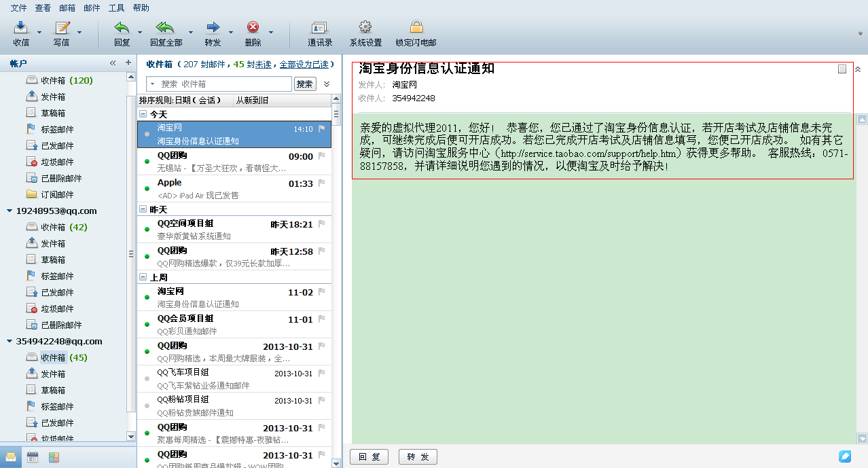Viewport: 868px width, 468px height.
Task: Collapse the 今天 mail group
Action: tap(143, 114)
